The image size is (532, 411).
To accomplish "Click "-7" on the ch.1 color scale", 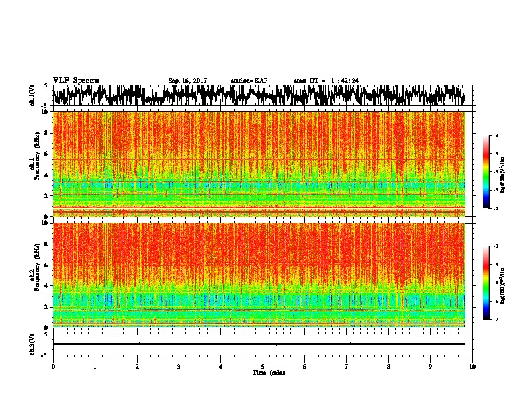I will tap(495, 208).
